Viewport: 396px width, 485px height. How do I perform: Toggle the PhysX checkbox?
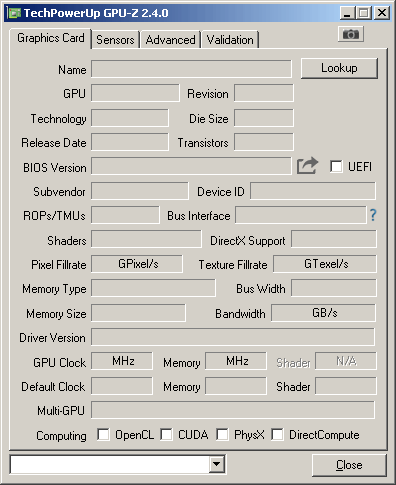pyautogui.click(x=222, y=435)
